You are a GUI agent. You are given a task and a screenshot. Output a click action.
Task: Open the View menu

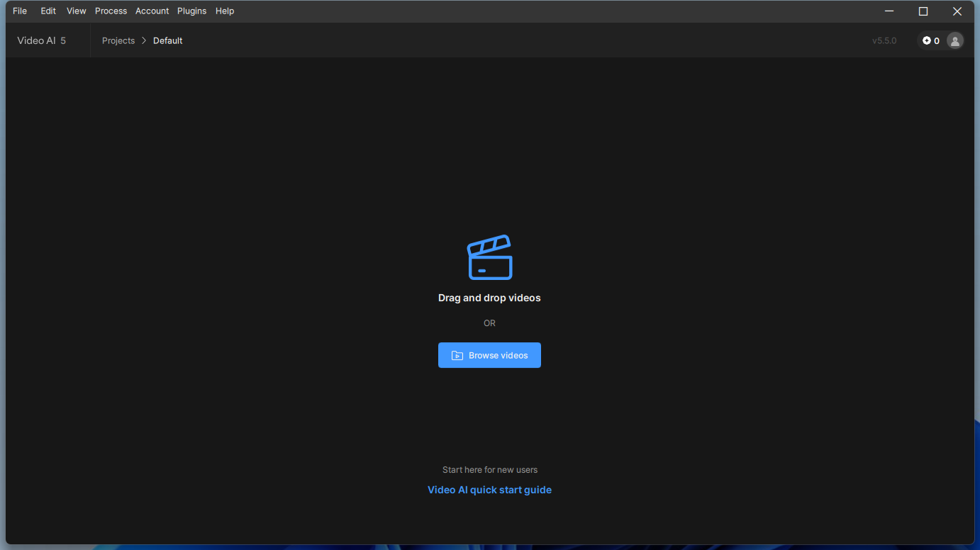pos(77,11)
